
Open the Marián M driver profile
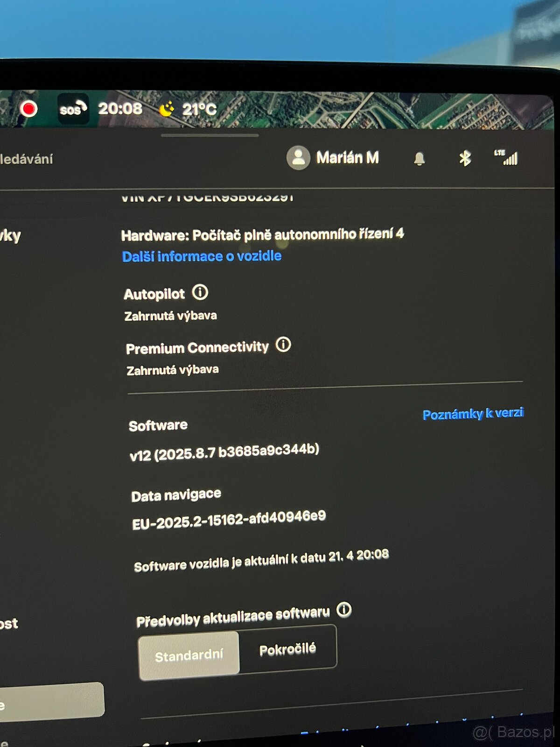(x=333, y=158)
